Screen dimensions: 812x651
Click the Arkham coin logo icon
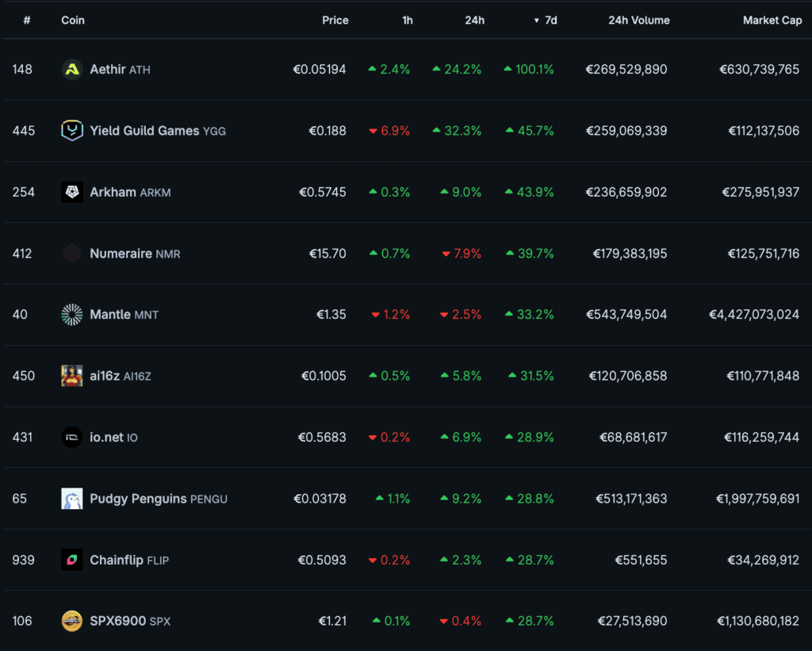pyautogui.click(x=72, y=192)
